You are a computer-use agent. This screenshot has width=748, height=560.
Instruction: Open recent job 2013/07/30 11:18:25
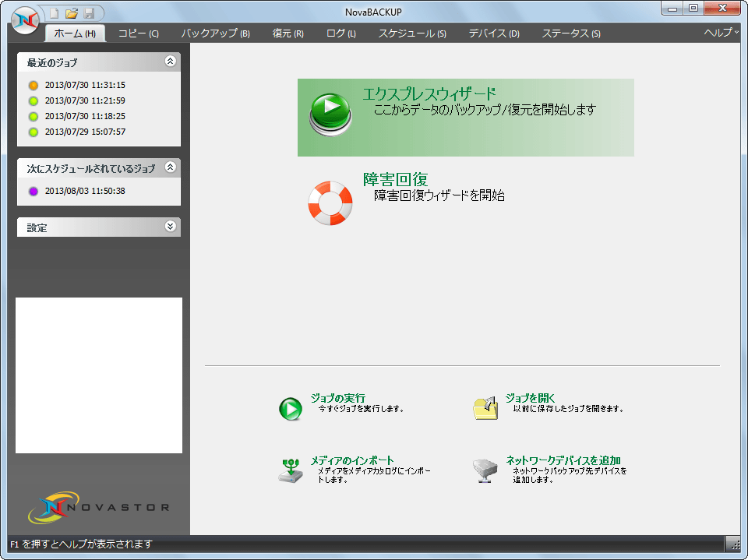pyautogui.click(x=85, y=116)
